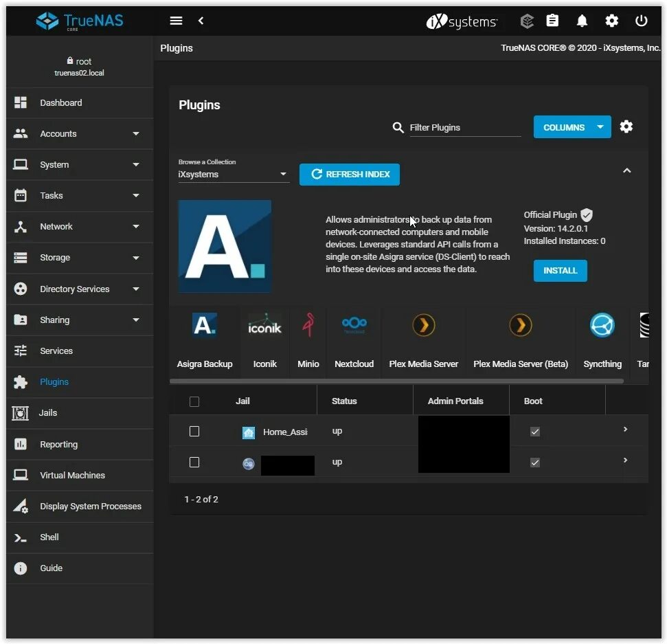The image size is (667, 644).
Task: Go to Jails in the sidebar
Action: [x=80, y=413]
